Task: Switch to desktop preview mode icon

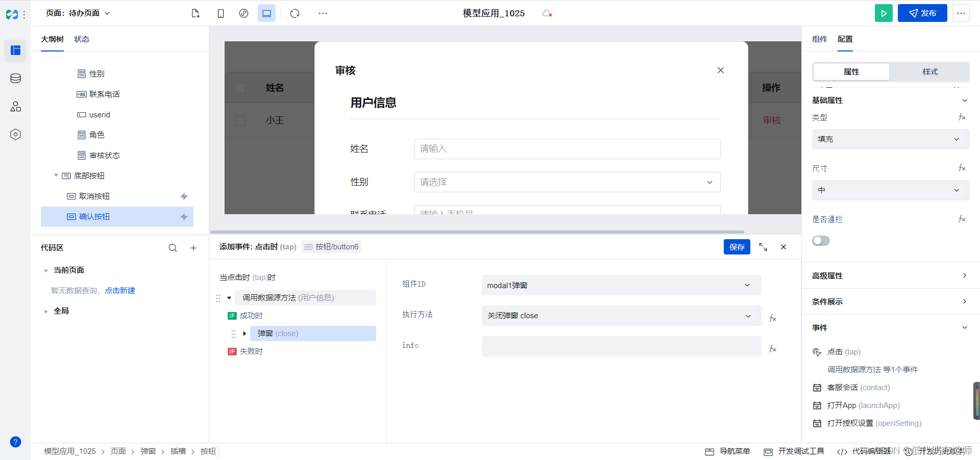Action: coord(267,13)
